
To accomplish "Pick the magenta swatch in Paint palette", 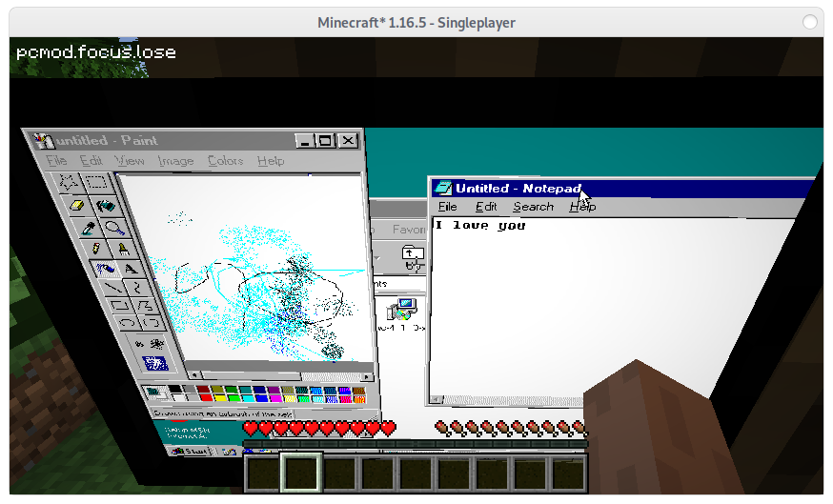I will click(x=275, y=398).
